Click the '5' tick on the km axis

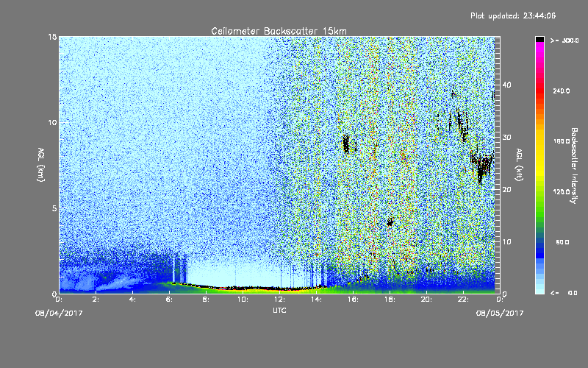54,208
